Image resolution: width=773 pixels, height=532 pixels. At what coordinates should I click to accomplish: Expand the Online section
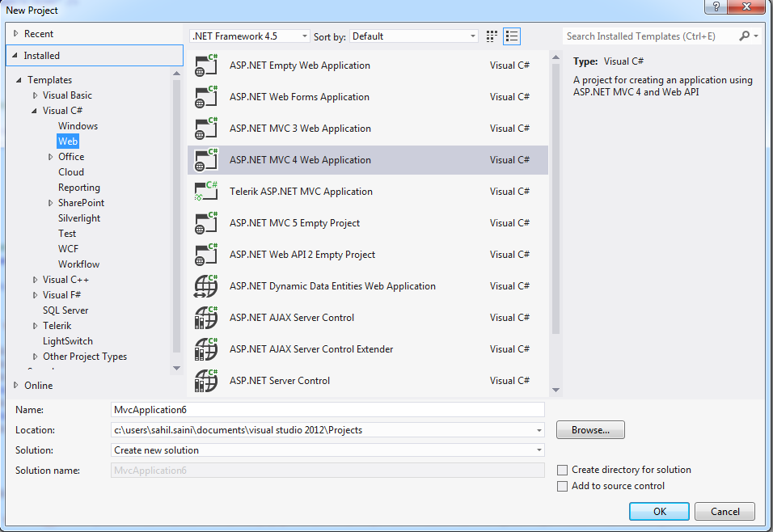pyautogui.click(x=16, y=385)
